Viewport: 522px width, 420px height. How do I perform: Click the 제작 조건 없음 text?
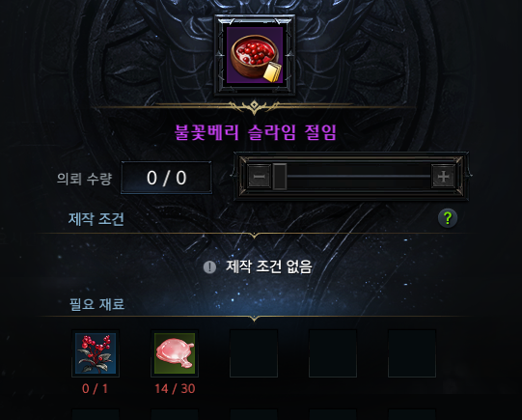269,266
